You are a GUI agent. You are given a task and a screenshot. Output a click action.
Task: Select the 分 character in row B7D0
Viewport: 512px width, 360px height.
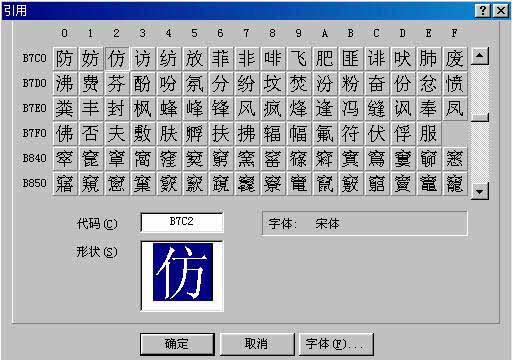220,84
